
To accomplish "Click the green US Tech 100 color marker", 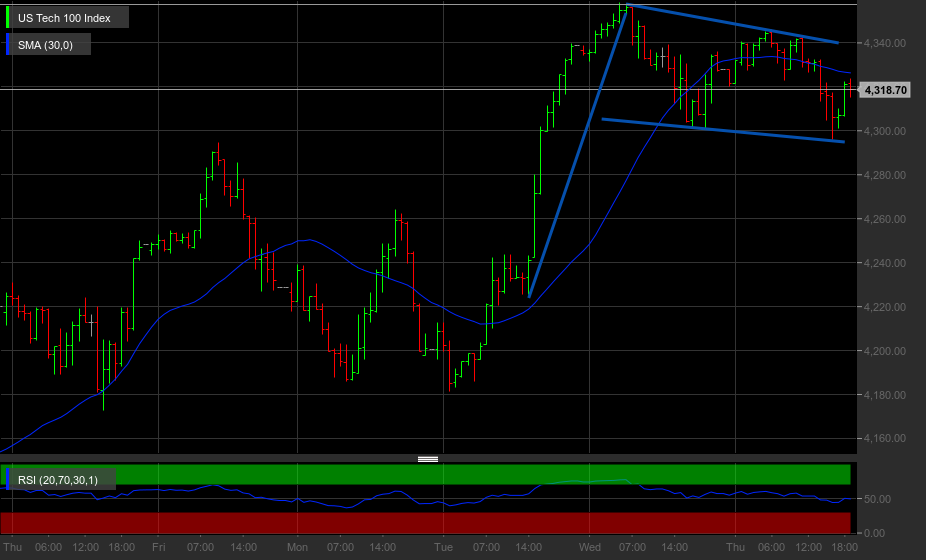I will click(x=8, y=18).
